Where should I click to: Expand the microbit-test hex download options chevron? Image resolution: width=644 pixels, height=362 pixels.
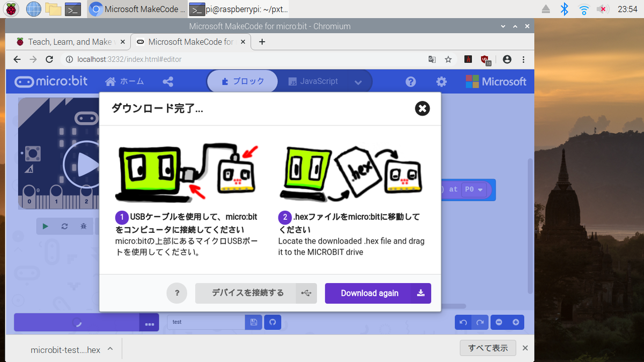pyautogui.click(x=110, y=349)
